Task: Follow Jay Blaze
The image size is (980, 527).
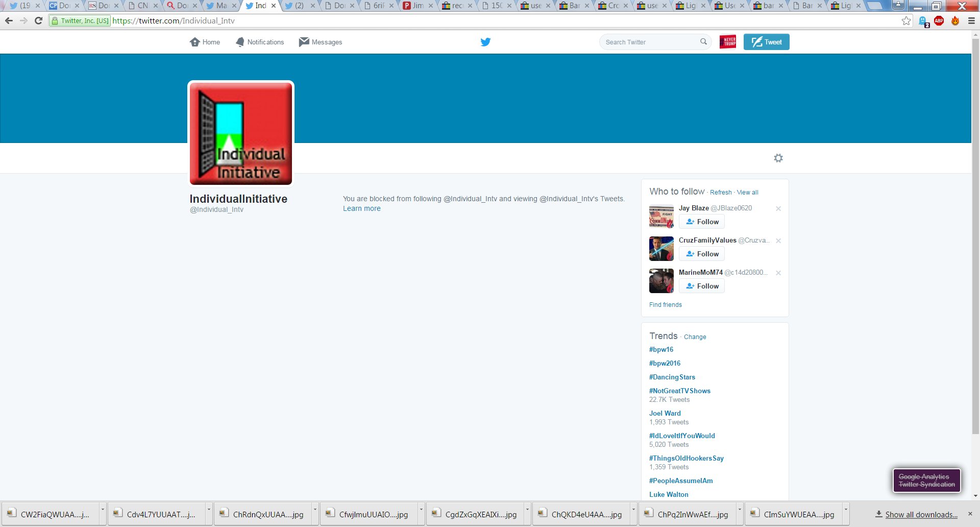Action: [702, 222]
